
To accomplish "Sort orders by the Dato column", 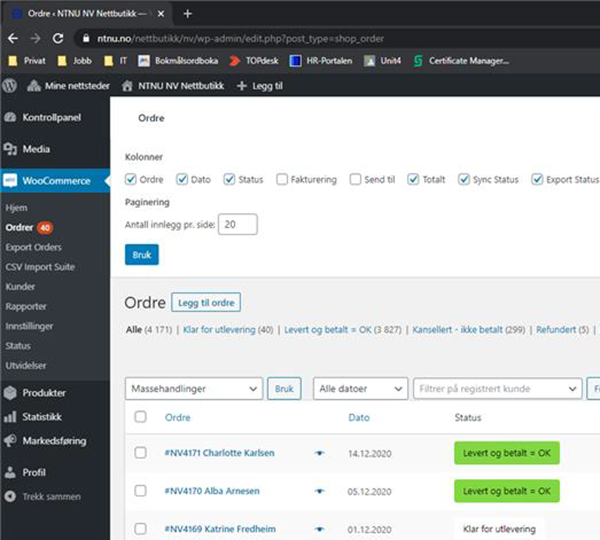I will click(359, 418).
